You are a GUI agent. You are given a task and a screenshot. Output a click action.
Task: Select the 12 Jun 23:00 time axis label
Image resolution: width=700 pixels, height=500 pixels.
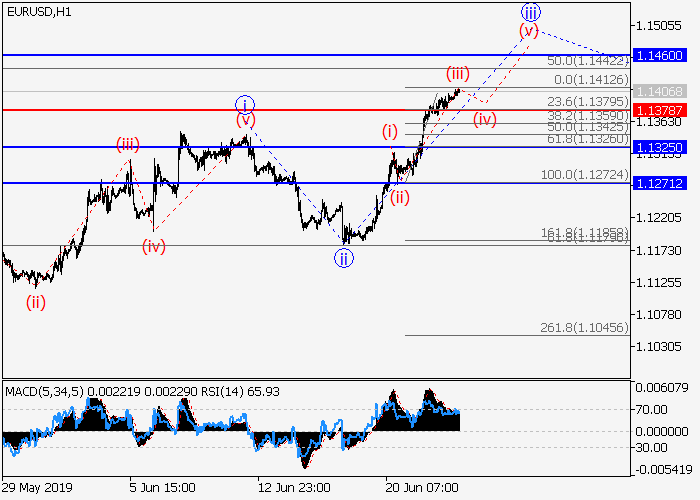coord(292,486)
